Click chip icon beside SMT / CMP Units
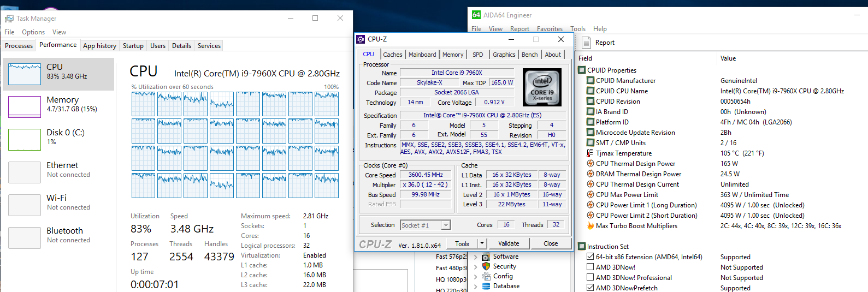 [591, 142]
